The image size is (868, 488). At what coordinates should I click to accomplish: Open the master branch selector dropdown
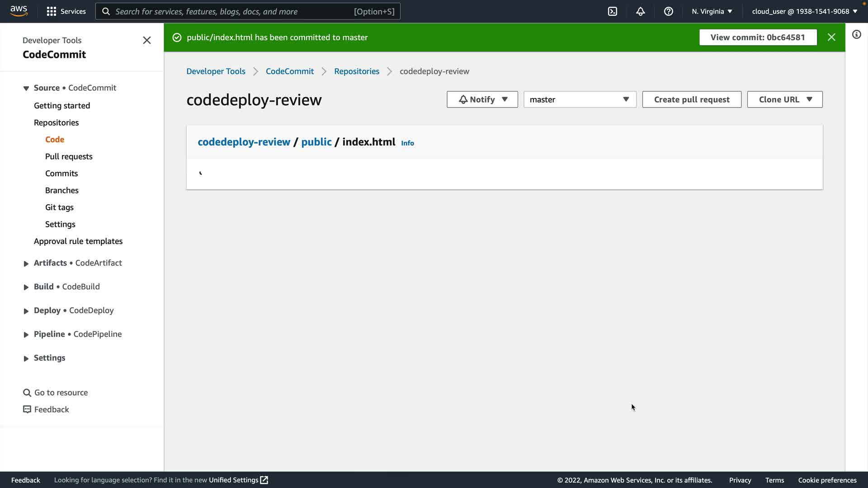[x=580, y=99]
